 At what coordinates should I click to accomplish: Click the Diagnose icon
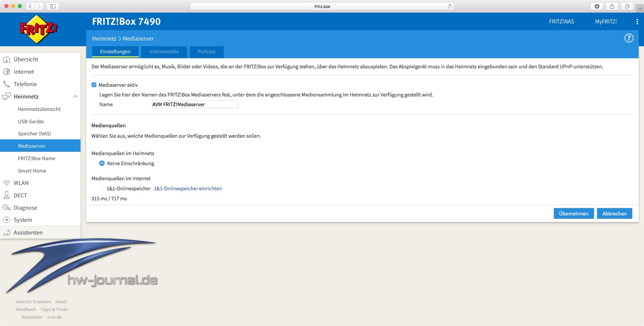coord(6,208)
